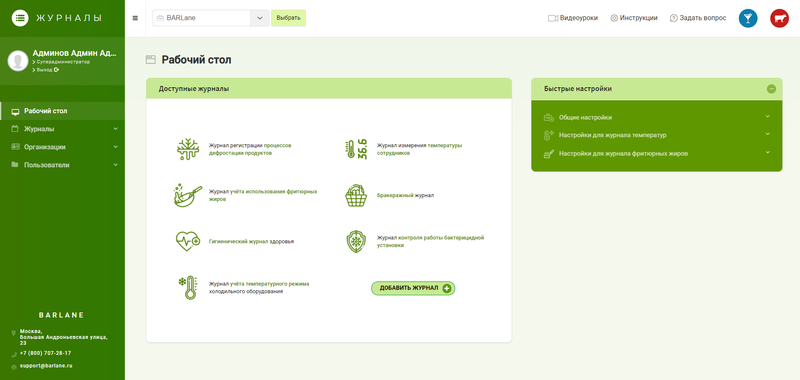Click the ДОБАВИТЬ ЖУРНАЛ button
800x380 pixels.
[x=413, y=288]
